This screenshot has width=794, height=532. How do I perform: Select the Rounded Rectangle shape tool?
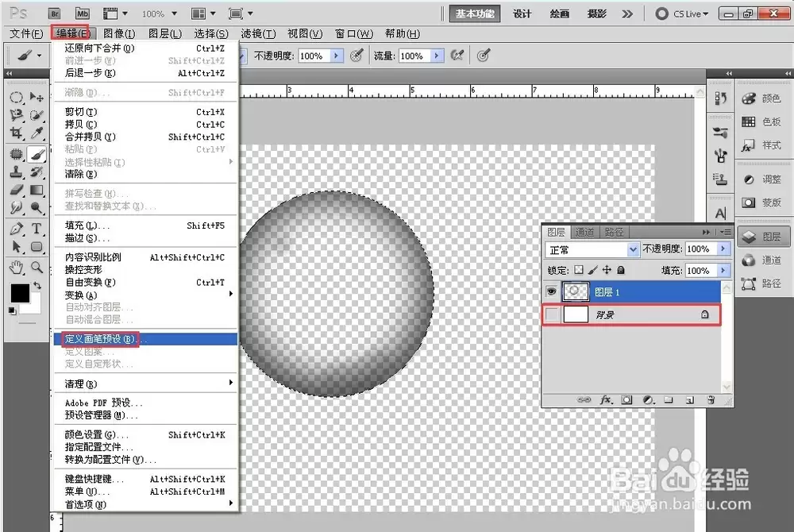coord(37,247)
